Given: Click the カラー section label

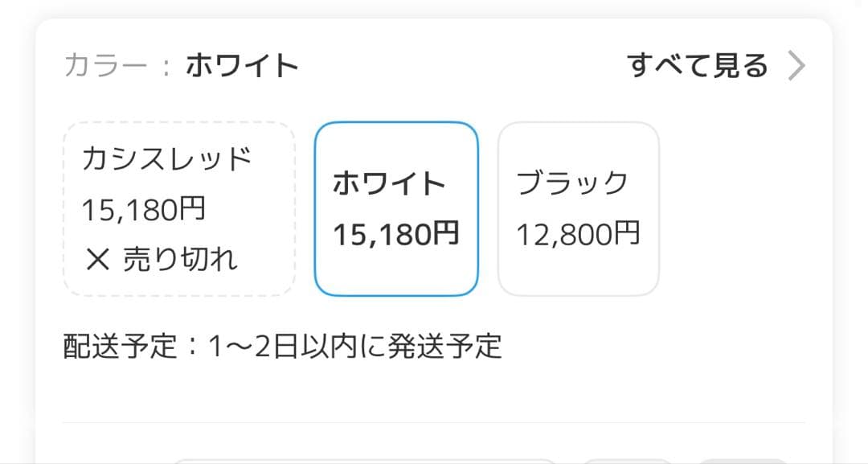Looking at the screenshot, I should coord(105,66).
